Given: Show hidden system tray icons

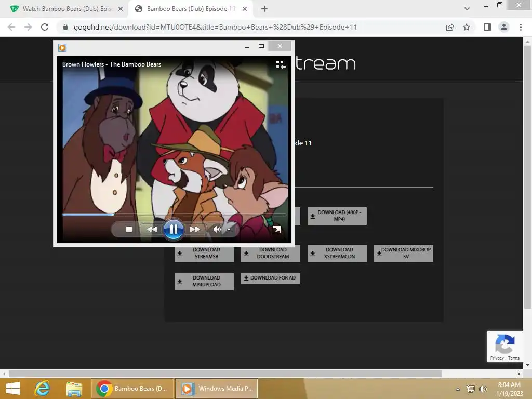Looking at the screenshot, I should [x=458, y=389].
